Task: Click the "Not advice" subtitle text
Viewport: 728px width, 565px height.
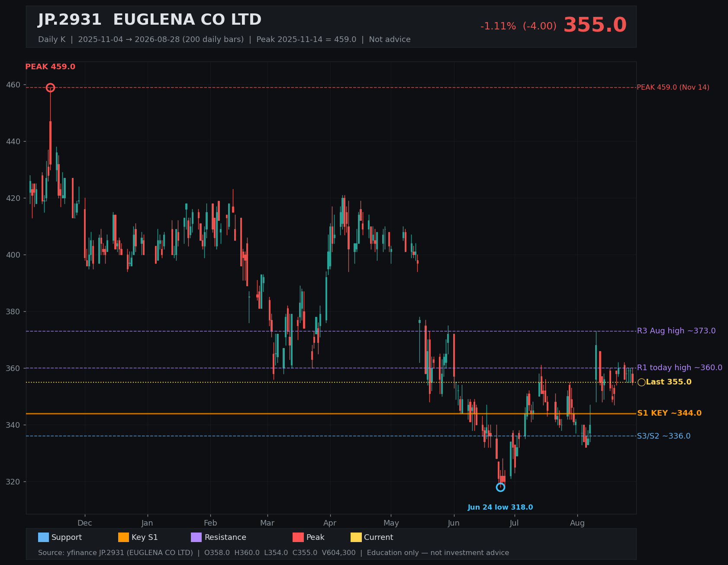Action: click(390, 39)
